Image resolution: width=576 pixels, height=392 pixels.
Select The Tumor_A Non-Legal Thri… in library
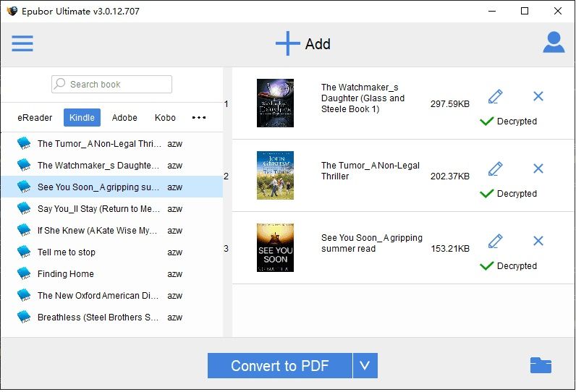pyautogui.click(x=111, y=143)
